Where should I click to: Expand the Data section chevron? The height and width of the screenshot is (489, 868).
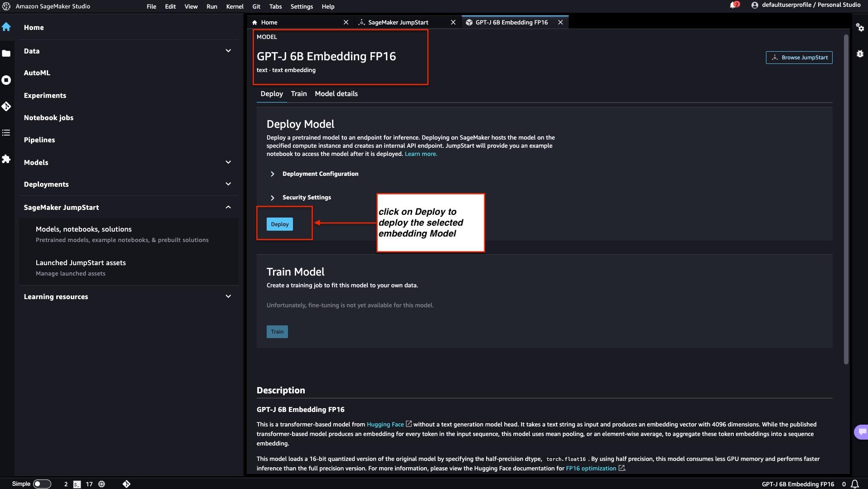click(228, 51)
